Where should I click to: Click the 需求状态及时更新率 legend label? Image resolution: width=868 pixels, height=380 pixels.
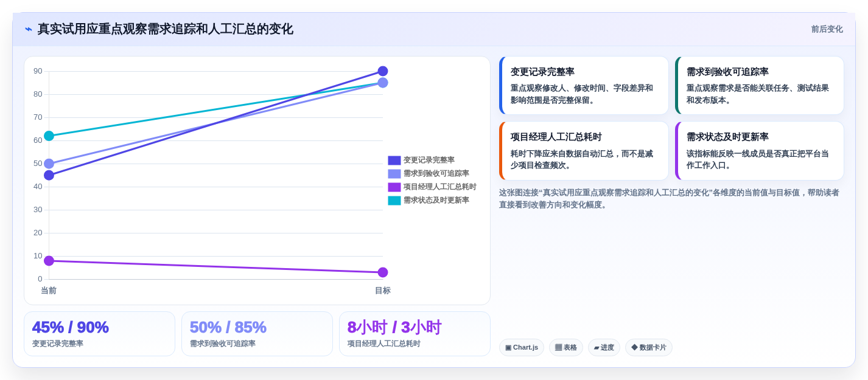[x=436, y=201]
